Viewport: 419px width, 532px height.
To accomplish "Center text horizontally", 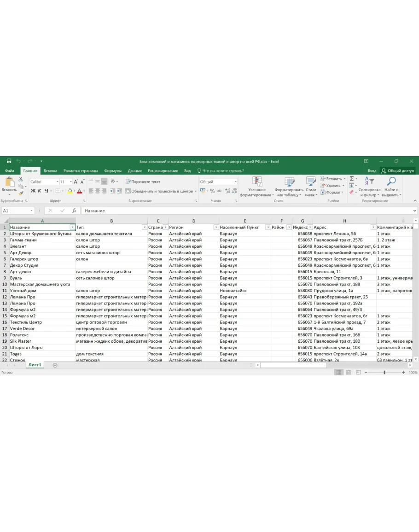I will [x=97, y=191].
